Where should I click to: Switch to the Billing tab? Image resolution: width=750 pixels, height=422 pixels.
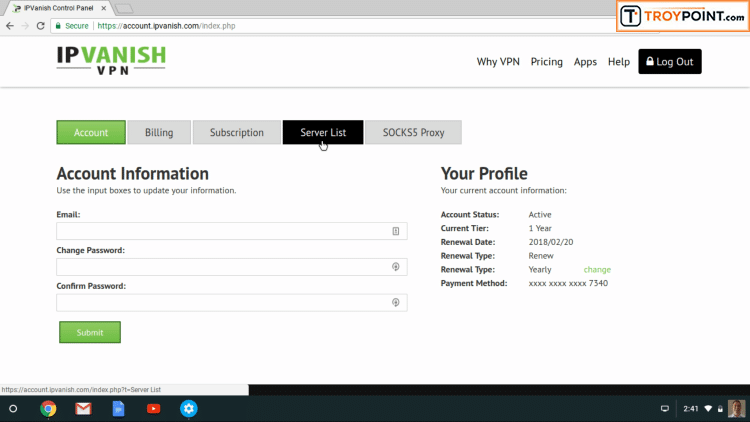tap(159, 132)
